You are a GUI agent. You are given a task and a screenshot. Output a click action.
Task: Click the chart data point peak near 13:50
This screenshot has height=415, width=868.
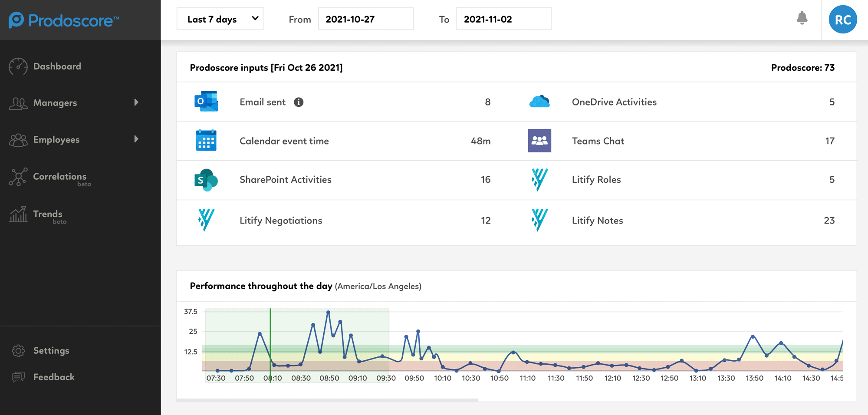click(x=753, y=336)
